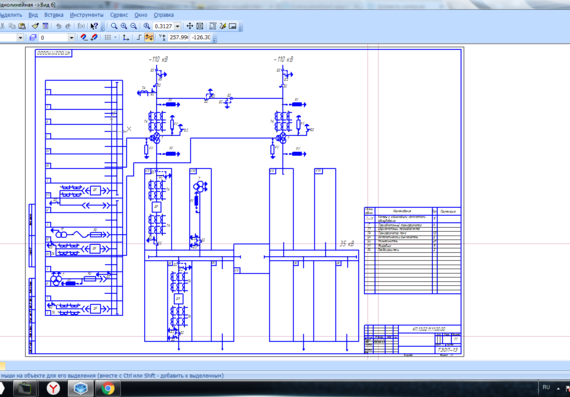Click the Copy icon in toolbar
Image resolution: width=570 pixels, height=397 pixels.
point(12,26)
